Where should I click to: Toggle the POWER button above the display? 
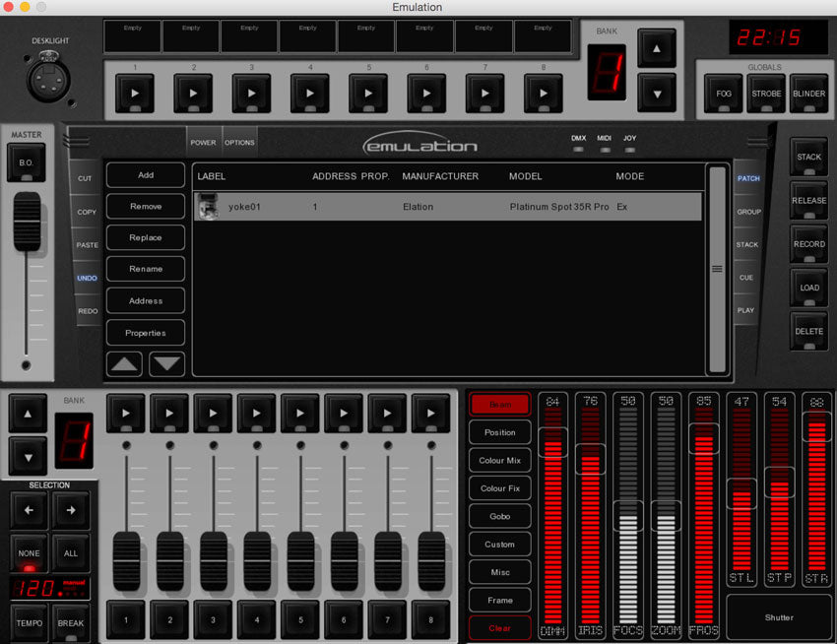[x=203, y=142]
